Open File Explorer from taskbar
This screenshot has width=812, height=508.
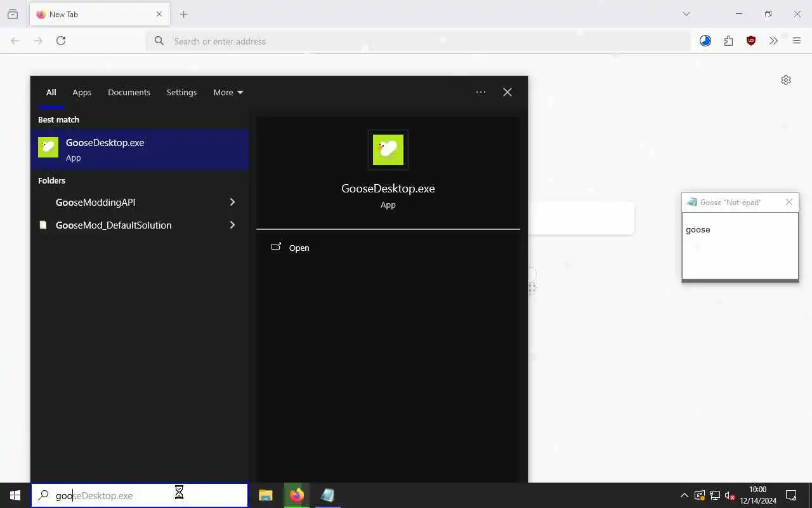tap(266, 495)
